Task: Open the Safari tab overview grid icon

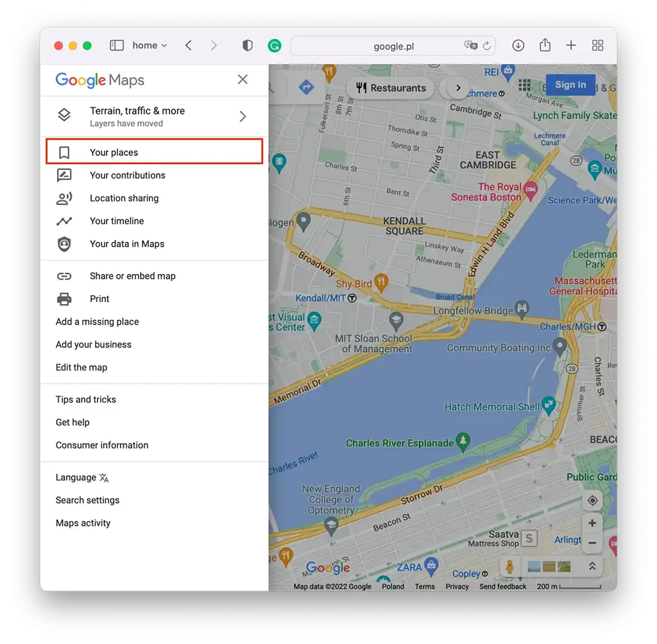Action: coord(597,46)
